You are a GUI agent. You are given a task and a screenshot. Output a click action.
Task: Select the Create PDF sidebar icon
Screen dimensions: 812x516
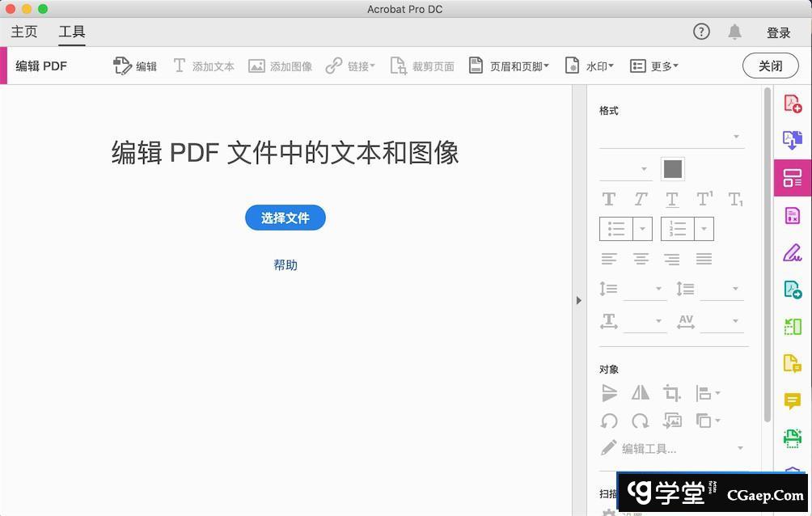[x=792, y=104]
